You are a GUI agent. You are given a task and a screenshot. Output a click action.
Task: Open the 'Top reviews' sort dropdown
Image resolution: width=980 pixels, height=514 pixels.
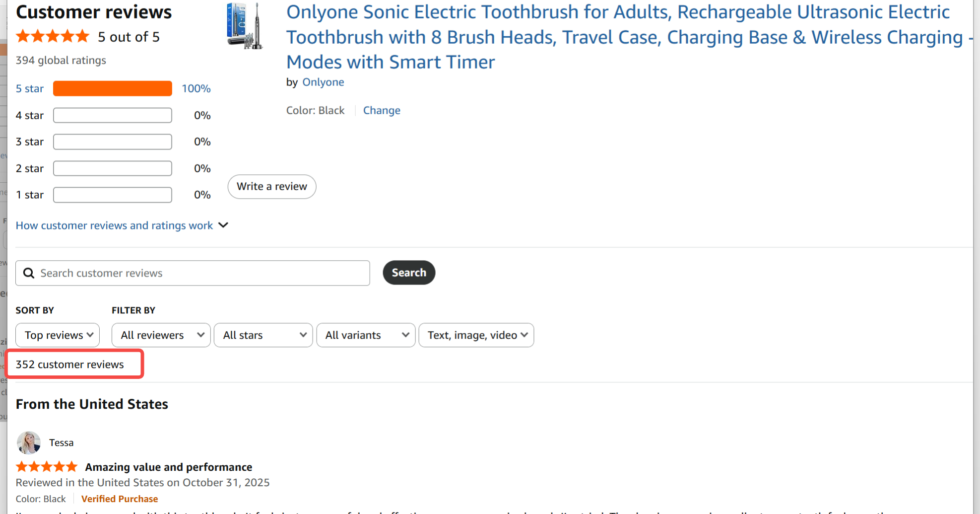58,335
